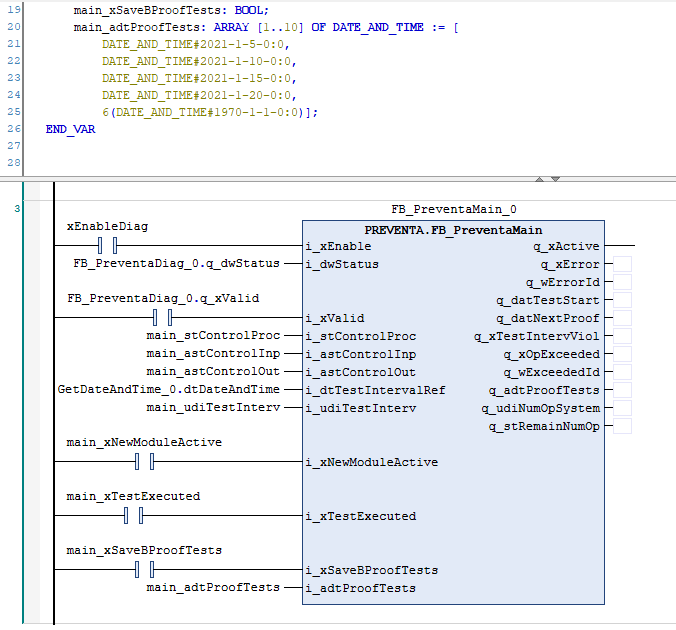
Task: Click the q_xTestIntervViol output pin label
Action: click(x=537, y=336)
